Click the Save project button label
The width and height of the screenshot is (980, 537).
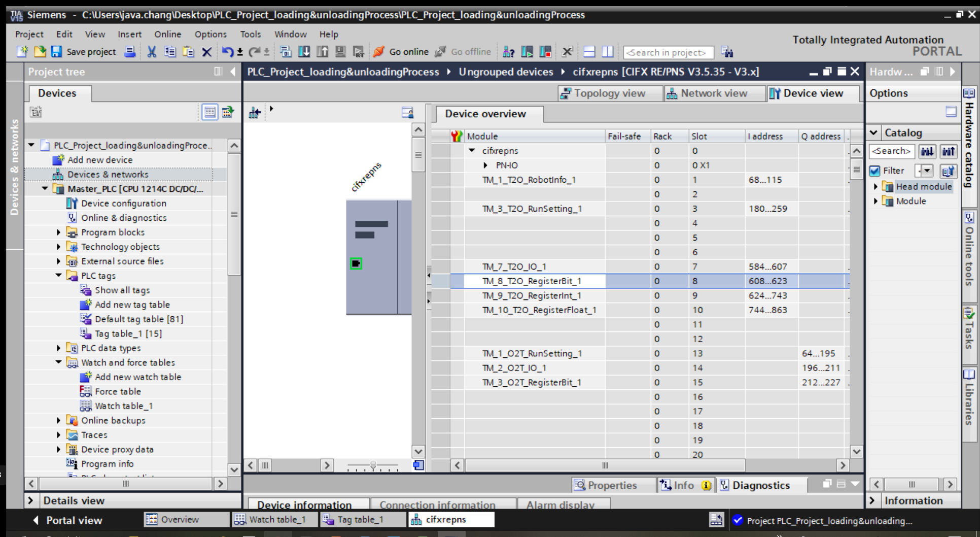click(x=91, y=52)
